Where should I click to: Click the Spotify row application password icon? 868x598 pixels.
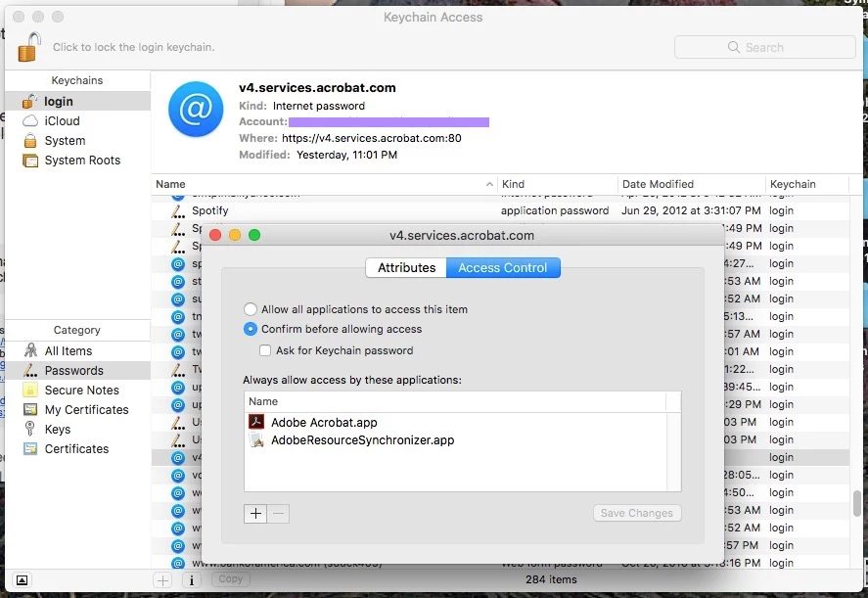(178, 210)
